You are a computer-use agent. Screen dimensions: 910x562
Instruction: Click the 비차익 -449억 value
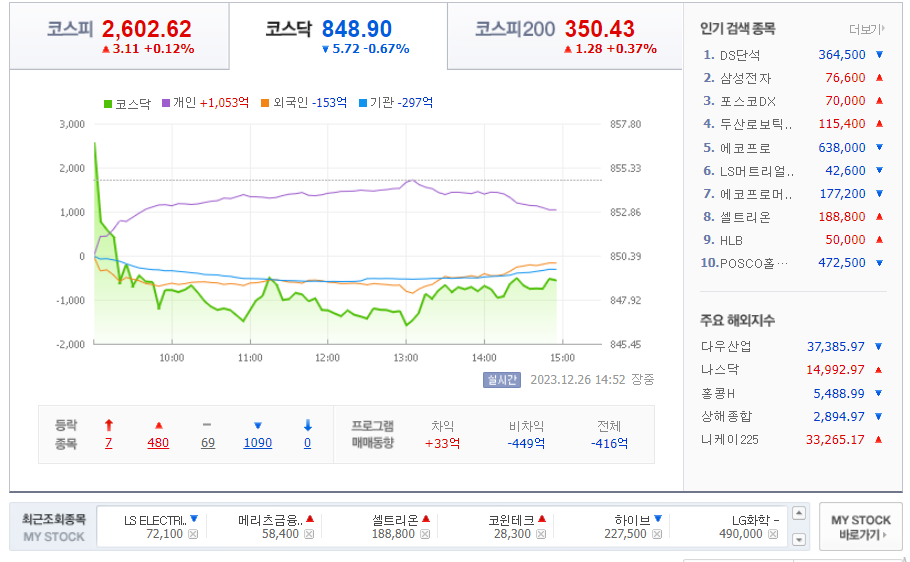point(526,444)
